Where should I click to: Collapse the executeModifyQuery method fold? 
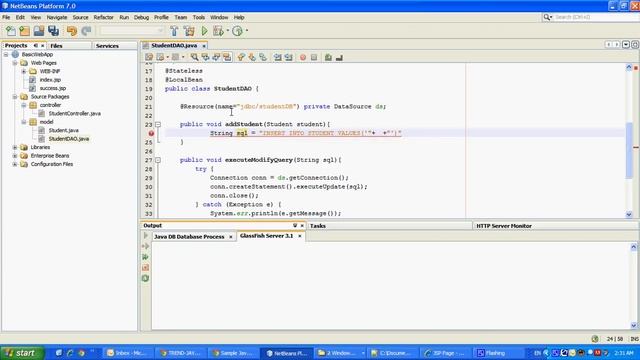(x=158, y=160)
